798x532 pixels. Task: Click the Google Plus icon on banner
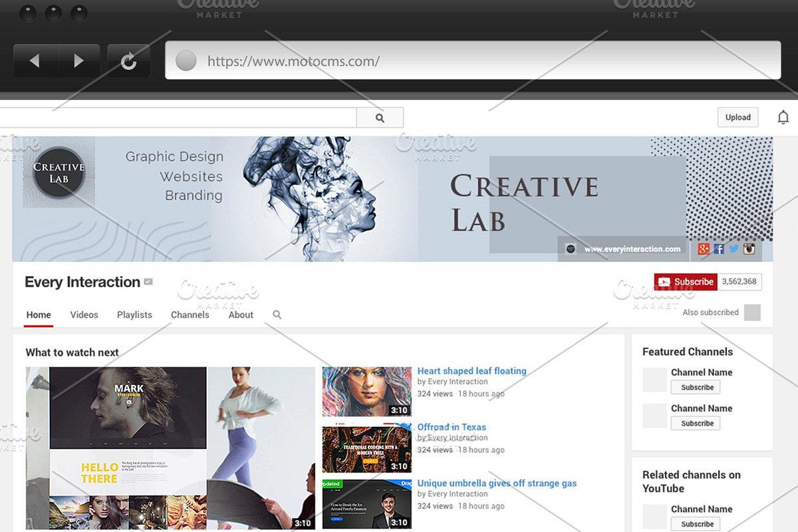(x=704, y=249)
